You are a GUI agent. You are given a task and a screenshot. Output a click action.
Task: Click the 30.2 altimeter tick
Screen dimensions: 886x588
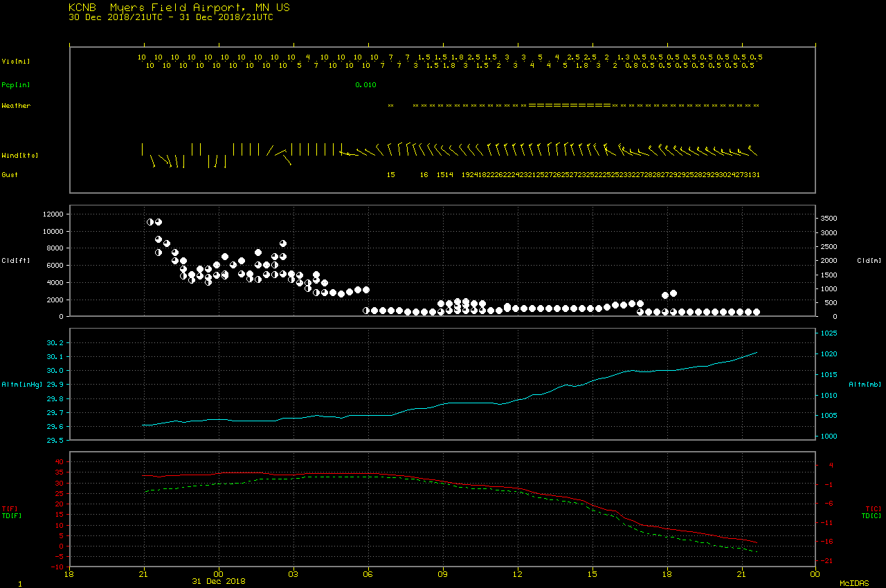55,343
